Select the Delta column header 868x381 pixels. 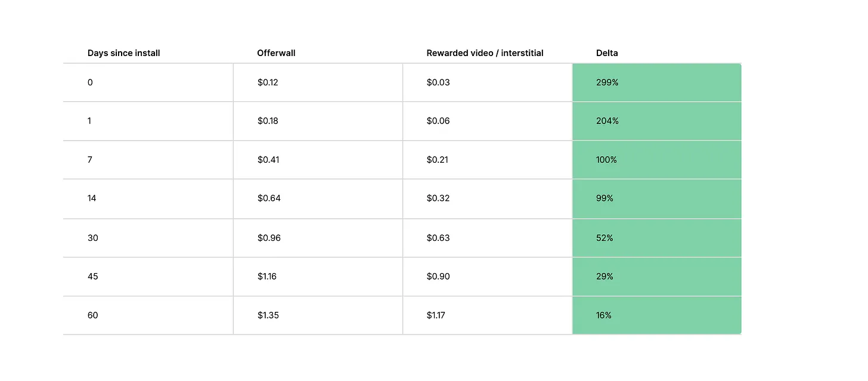pos(607,53)
